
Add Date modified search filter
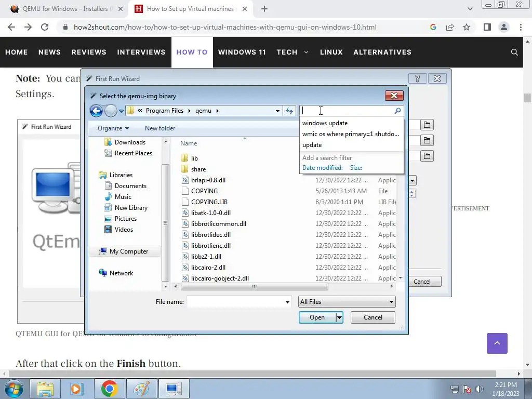(x=322, y=168)
